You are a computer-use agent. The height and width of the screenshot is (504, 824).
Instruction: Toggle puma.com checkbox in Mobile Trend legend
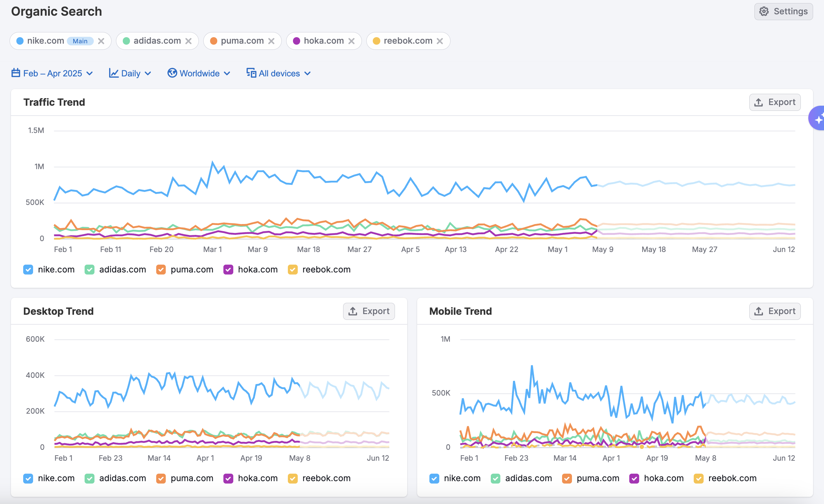coord(566,478)
